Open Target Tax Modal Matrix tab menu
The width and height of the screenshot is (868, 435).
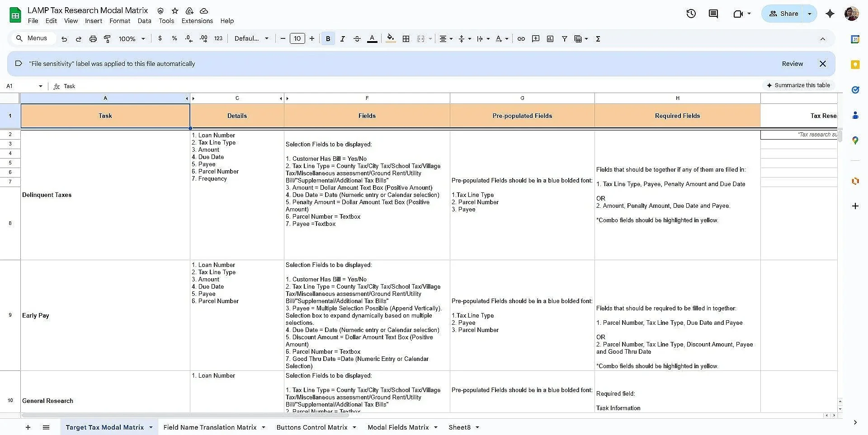point(151,427)
